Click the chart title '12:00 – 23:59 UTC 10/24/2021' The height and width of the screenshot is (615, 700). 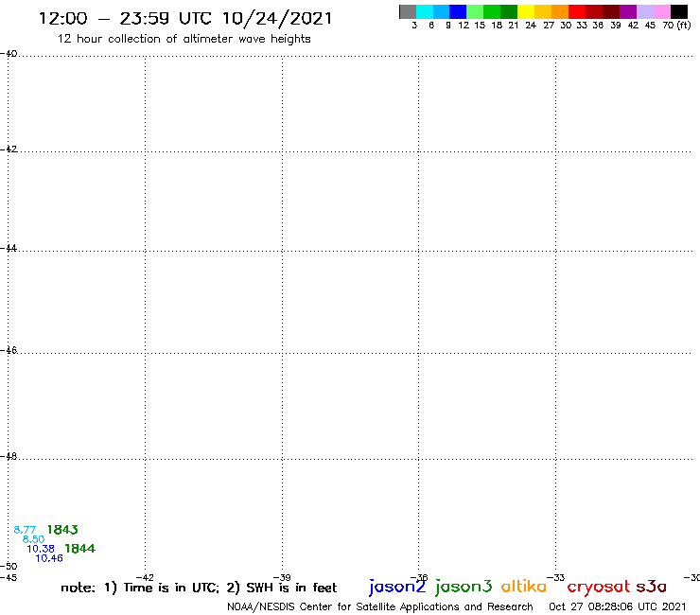coord(185,19)
